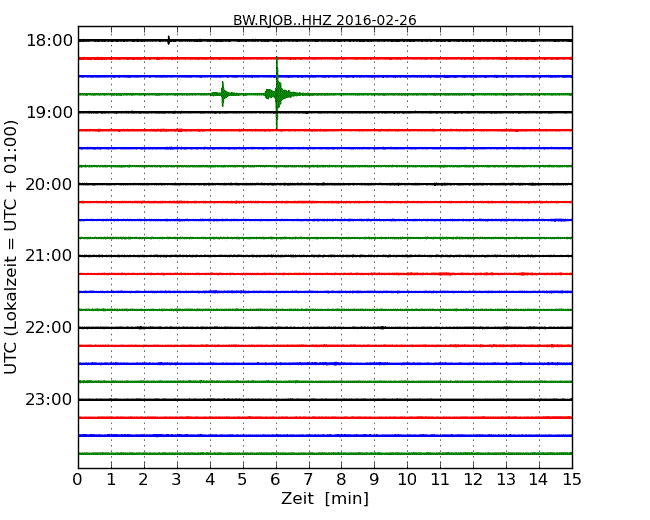Click the black trace at the 21:00 label
The image size is (650, 520).
tap(325, 256)
